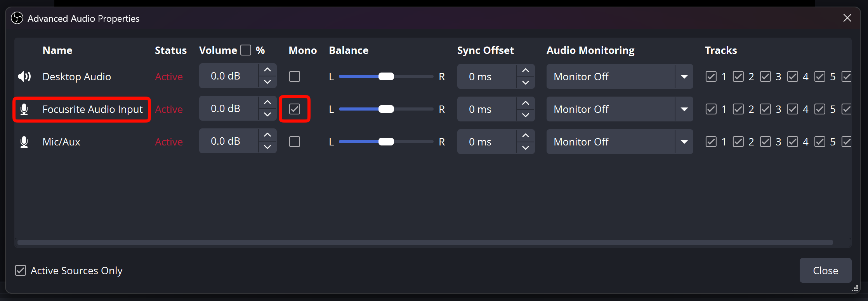Enable the Volume percent checkbox in the header
Image resolution: width=868 pixels, height=301 pixels.
coord(246,50)
